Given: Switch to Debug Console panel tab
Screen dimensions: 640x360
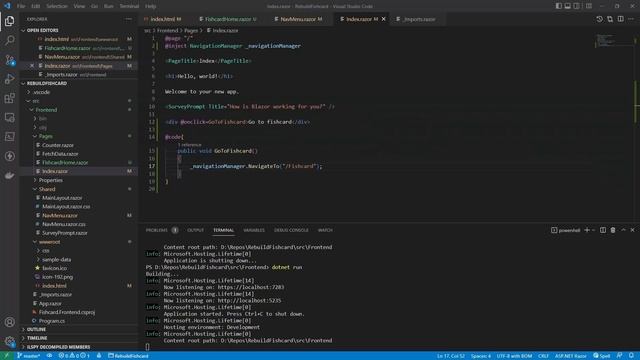Looking at the screenshot, I should click(291, 230).
